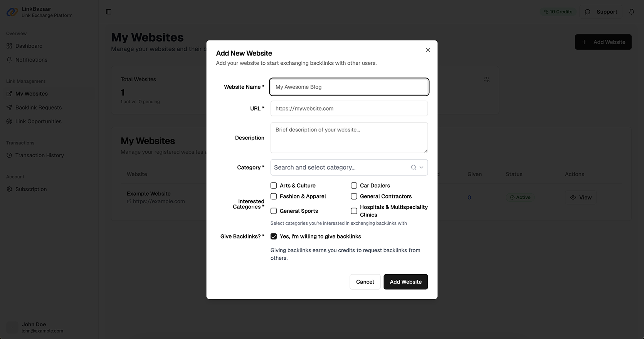
Task: Select the Notifications bell in the sidebar
Action: (31, 59)
